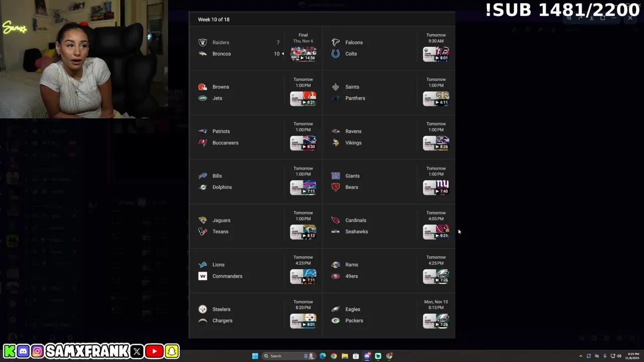Viewport: 644px width, 362px height.
Task: Click the Lions team logo
Action: [x=203, y=264]
